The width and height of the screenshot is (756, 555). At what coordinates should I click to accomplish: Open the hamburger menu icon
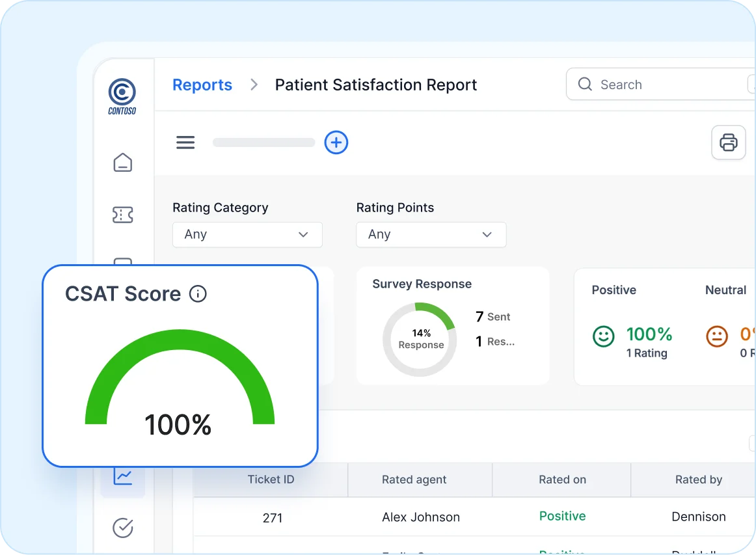pos(185,142)
